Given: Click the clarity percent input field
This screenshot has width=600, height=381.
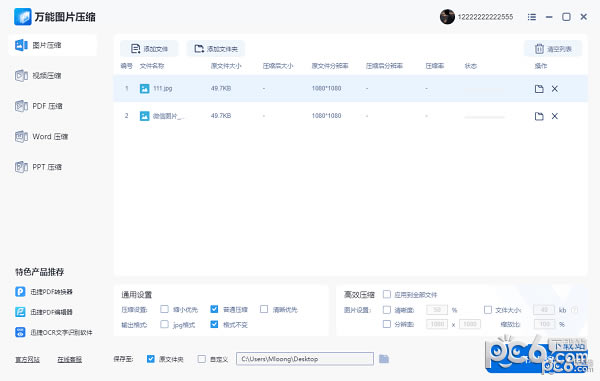Looking at the screenshot, I should click(x=437, y=310).
